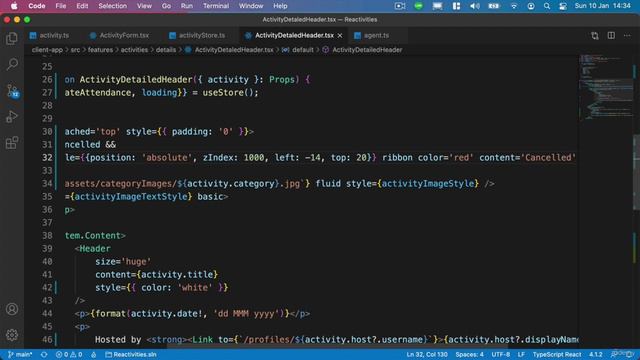Open the Terminal menu
640x360 pixels.
click(x=216, y=6)
